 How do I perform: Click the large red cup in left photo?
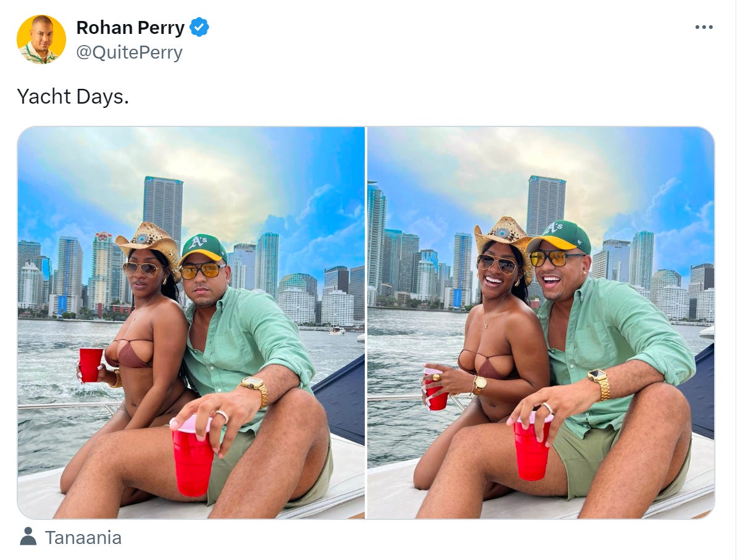193,455
